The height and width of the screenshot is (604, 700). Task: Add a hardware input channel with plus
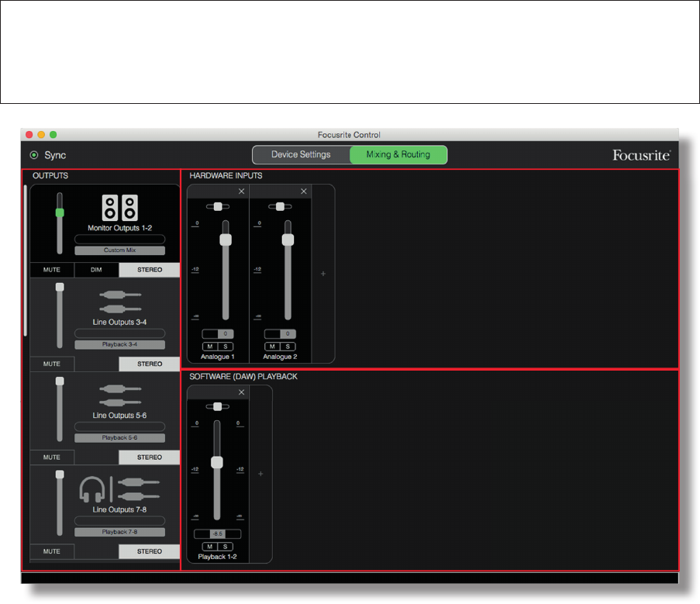[x=323, y=274]
